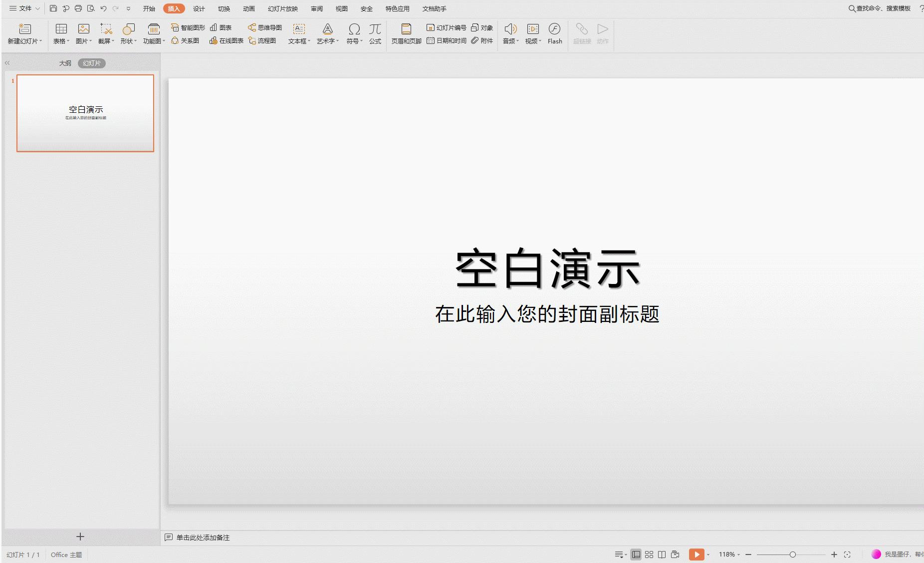This screenshot has width=924, height=563.
Task: Insert a 思维导图 mind map
Action: click(x=265, y=27)
